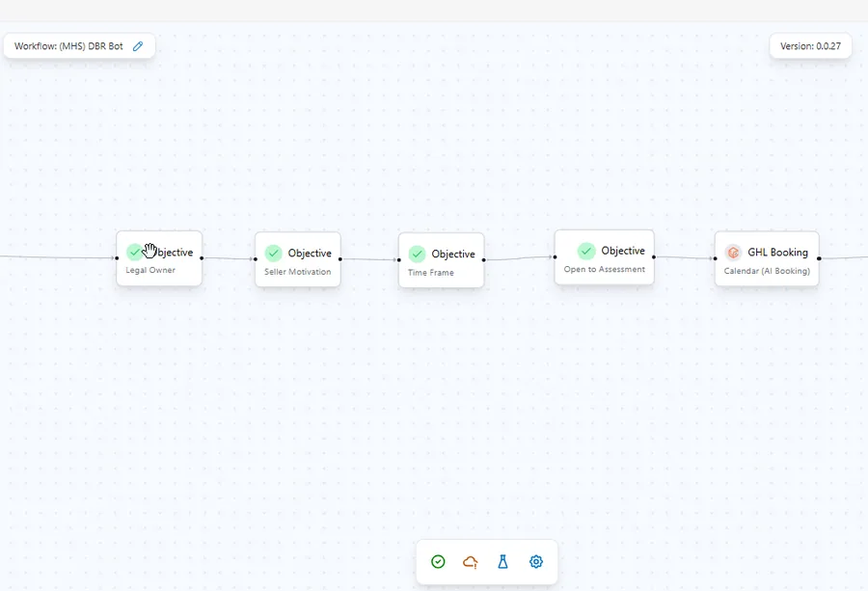Image resolution: width=868 pixels, height=591 pixels.
Task: Click the input port of Legal Owner node
Action: coord(117,257)
